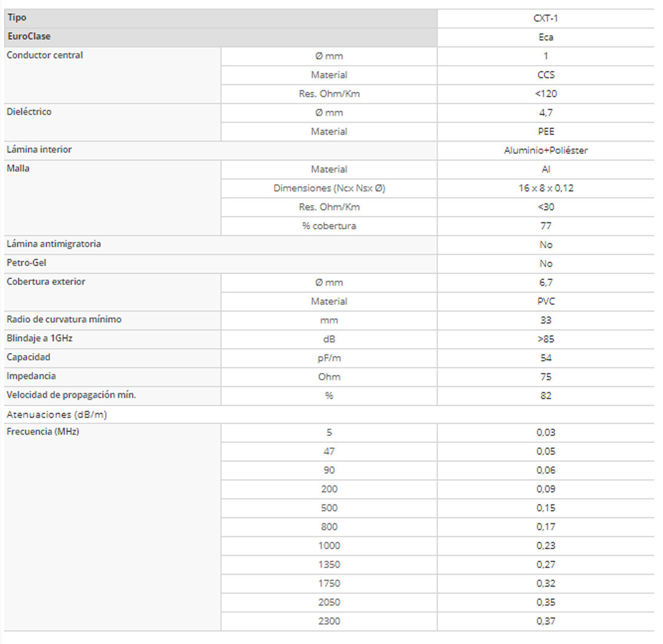663x644 pixels.
Task: Click the Blindaje a 1GHz label
Action: pyautogui.click(x=40, y=338)
